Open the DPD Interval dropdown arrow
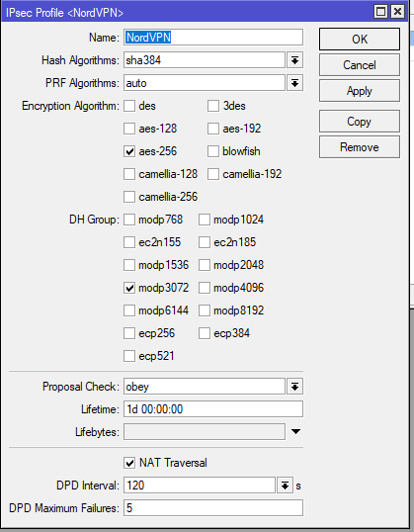The width and height of the screenshot is (414, 532). coord(285,486)
